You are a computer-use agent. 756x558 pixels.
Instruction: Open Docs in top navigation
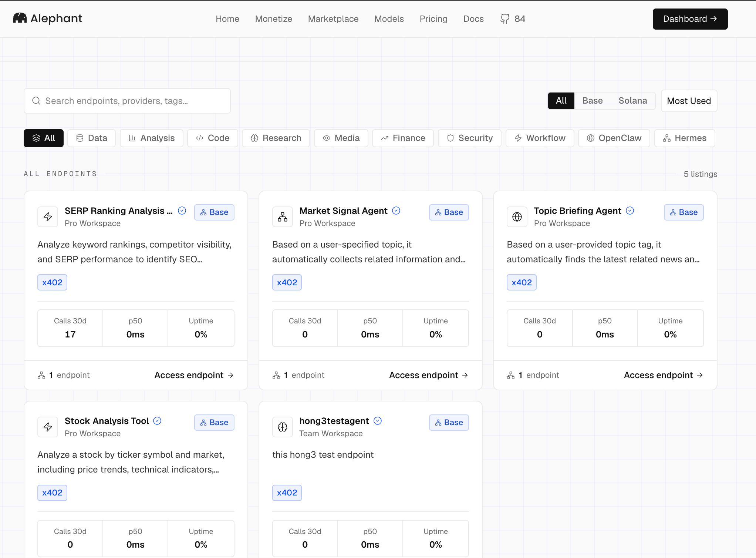[x=473, y=19]
